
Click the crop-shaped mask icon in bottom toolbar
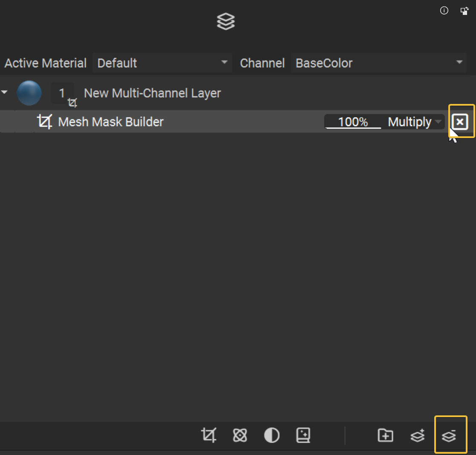pyautogui.click(x=208, y=435)
